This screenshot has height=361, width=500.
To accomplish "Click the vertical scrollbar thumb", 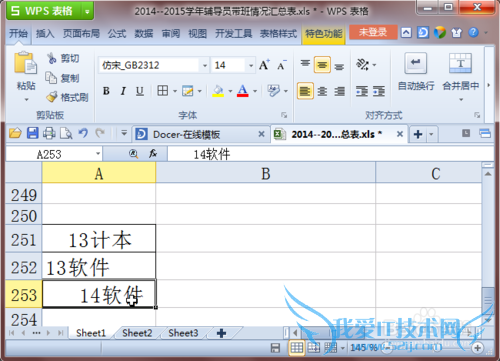I will click(x=488, y=300).
